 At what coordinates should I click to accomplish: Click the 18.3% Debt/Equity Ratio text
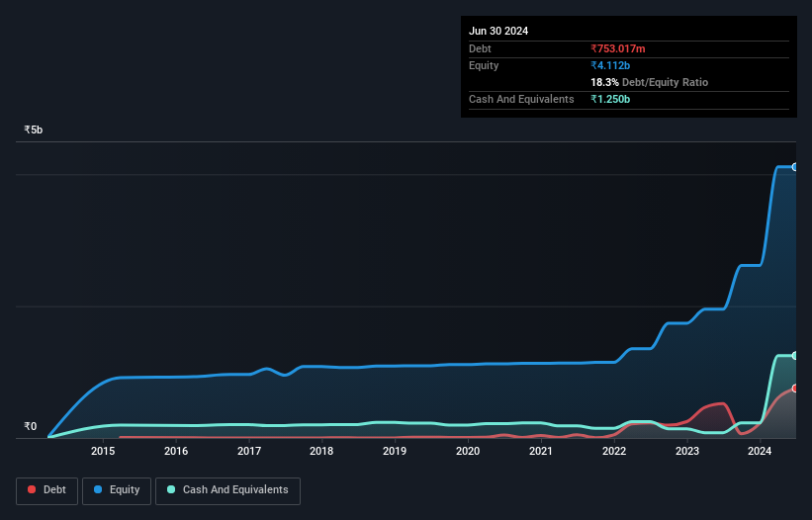(x=650, y=82)
